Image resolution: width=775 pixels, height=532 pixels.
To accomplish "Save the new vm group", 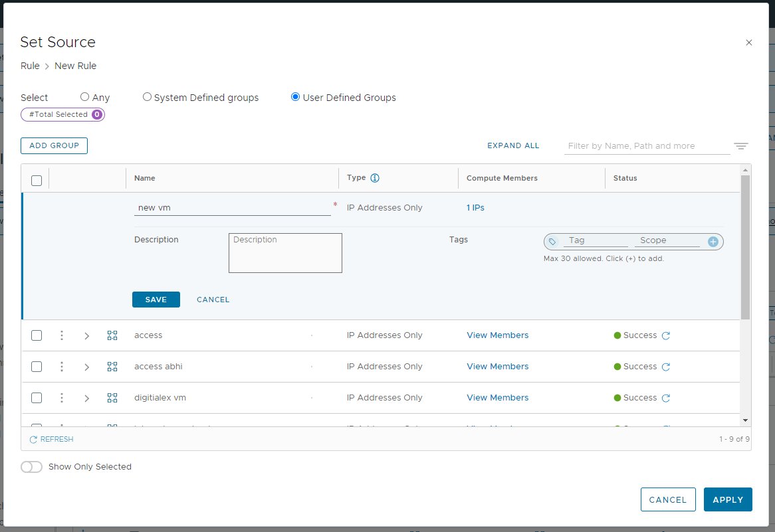I will click(156, 300).
